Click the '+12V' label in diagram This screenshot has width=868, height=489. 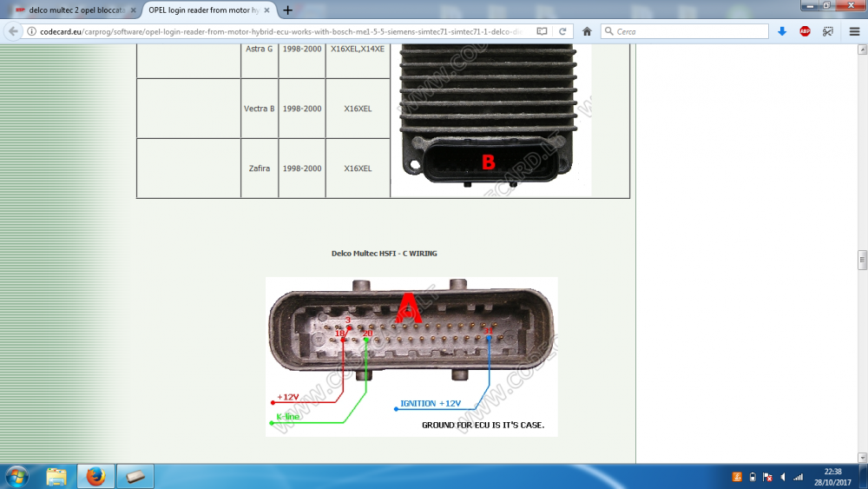point(288,397)
